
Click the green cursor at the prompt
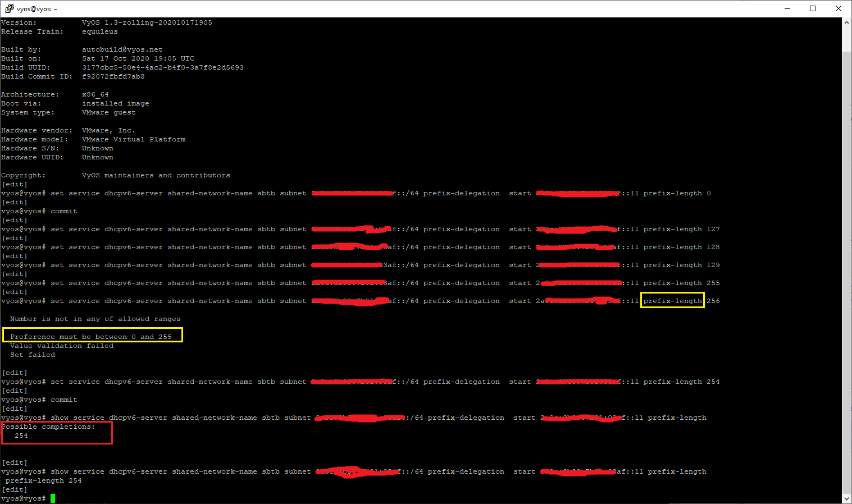coord(53,498)
